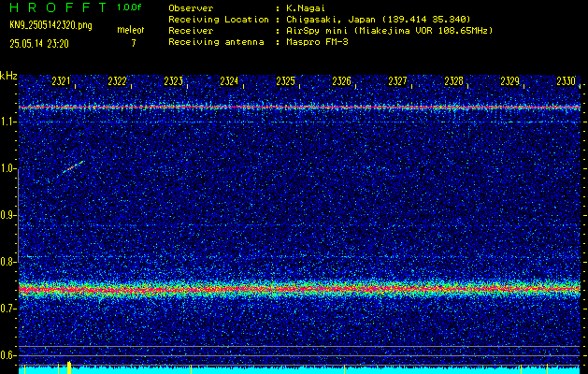588x374 pixels.
Task: Click the 2328 time label
Action: (453, 81)
